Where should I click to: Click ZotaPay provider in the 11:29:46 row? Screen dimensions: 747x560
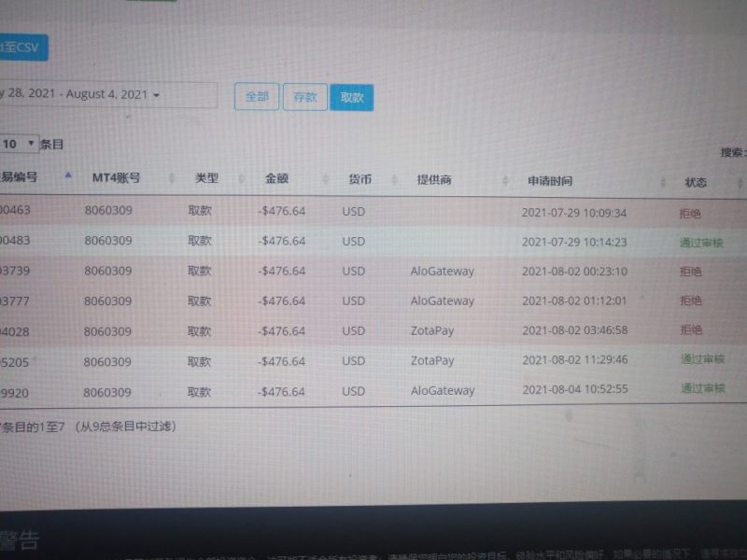pos(432,361)
